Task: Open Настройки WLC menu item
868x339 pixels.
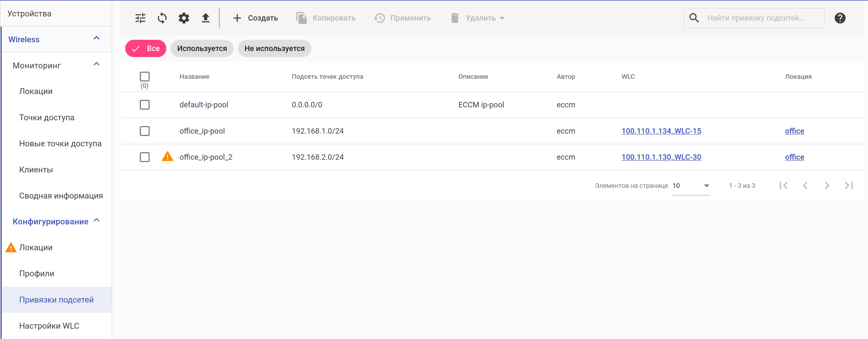Action: pyautogui.click(x=49, y=325)
